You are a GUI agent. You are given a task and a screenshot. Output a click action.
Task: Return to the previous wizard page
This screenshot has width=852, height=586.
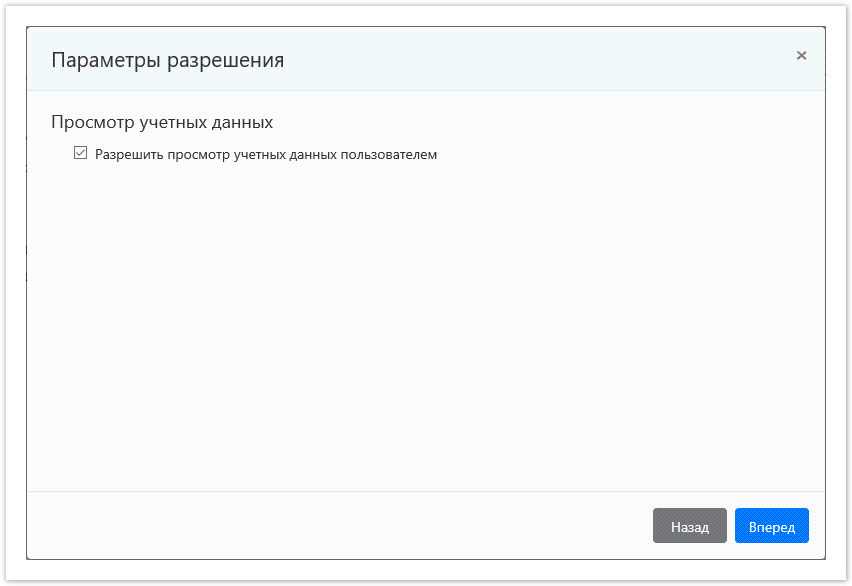689,525
